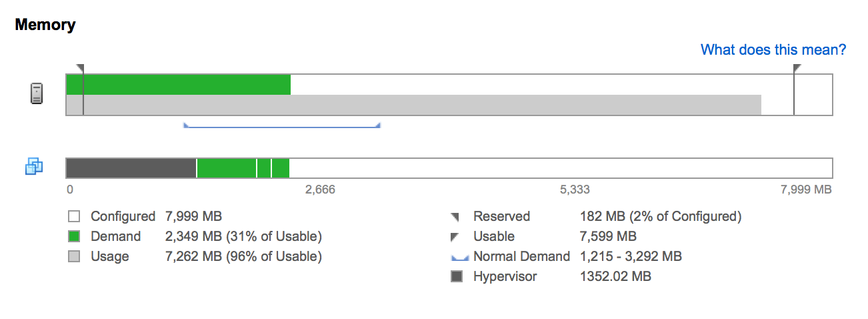This screenshot has height=319, width=868.
Task: Click the dark Hypervisor legend swatch
Action: [457, 276]
